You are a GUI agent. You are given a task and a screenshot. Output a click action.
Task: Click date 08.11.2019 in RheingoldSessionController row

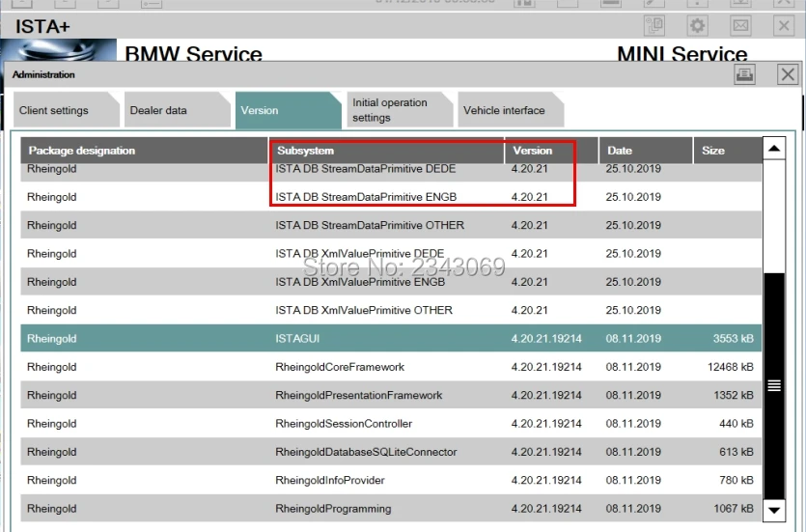(x=633, y=424)
